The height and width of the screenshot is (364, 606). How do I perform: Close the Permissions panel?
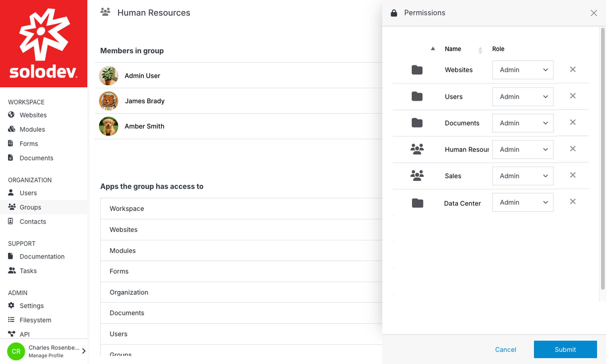594,13
